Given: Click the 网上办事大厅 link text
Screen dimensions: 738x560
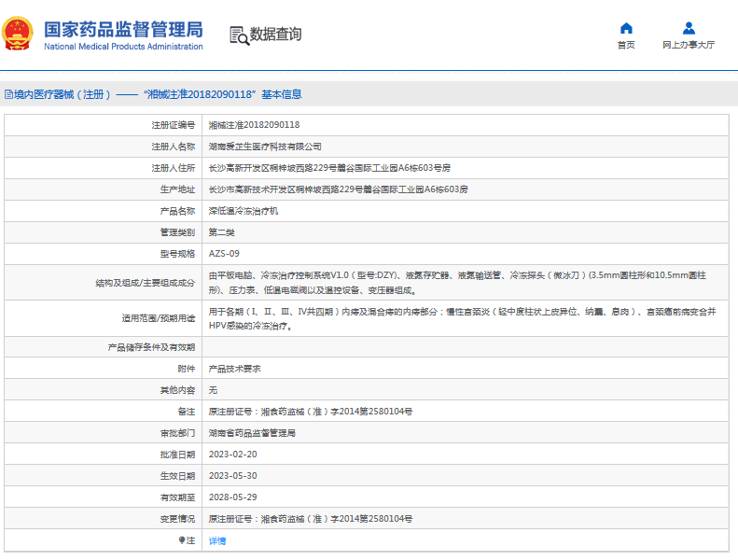Looking at the screenshot, I should (x=689, y=45).
